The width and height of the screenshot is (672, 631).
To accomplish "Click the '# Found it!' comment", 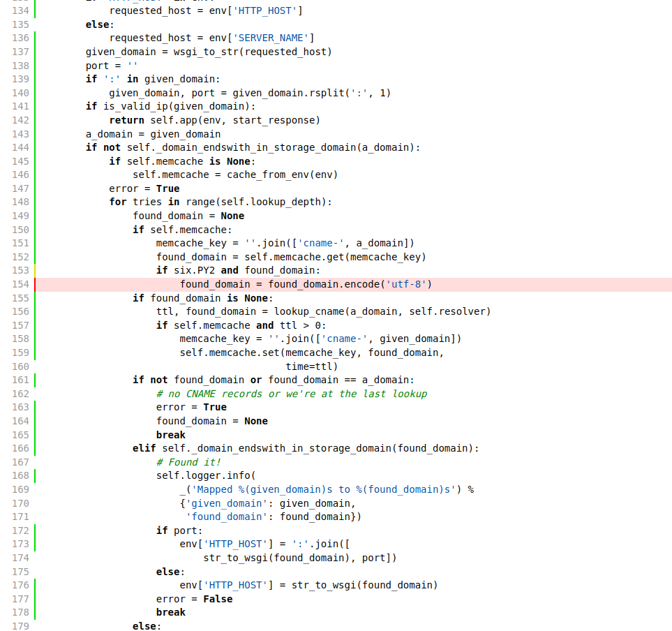I will point(188,462).
